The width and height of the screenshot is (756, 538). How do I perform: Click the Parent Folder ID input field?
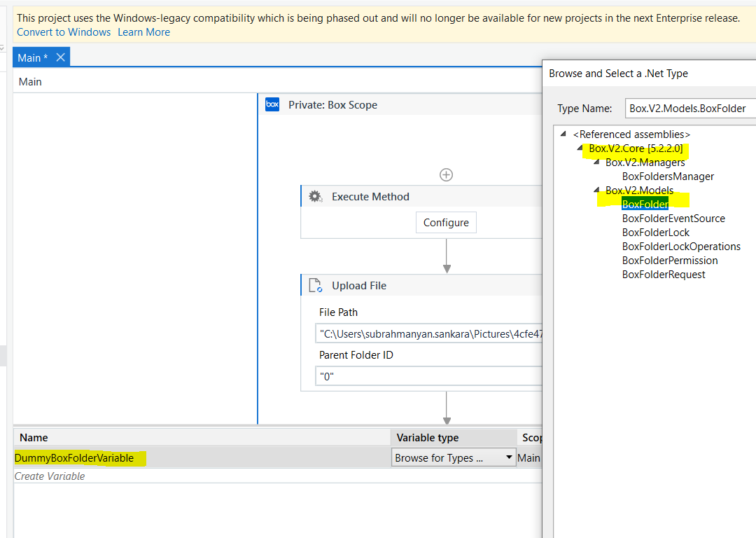(428, 376)
